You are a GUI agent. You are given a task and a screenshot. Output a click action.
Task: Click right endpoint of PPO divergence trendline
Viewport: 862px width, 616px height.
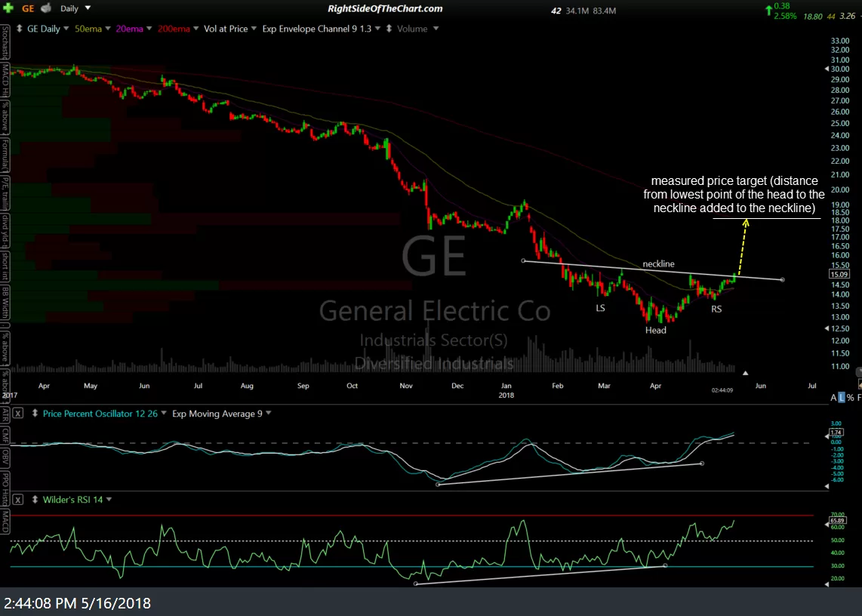click(702, 464)
